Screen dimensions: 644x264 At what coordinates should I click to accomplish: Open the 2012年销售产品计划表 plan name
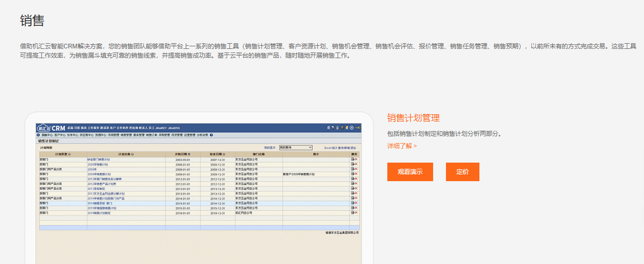tap(102, 184)
